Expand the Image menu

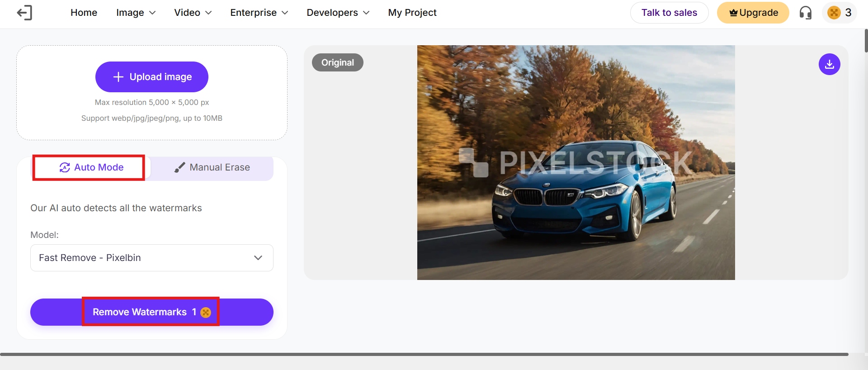[x=136, y=13]
